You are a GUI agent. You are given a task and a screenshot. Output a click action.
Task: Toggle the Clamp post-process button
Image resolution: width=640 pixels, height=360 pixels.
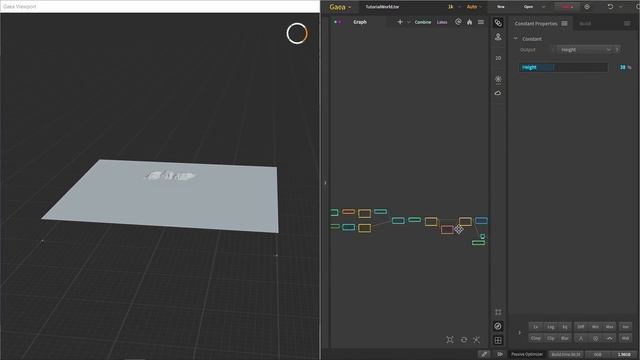[536, 338]
